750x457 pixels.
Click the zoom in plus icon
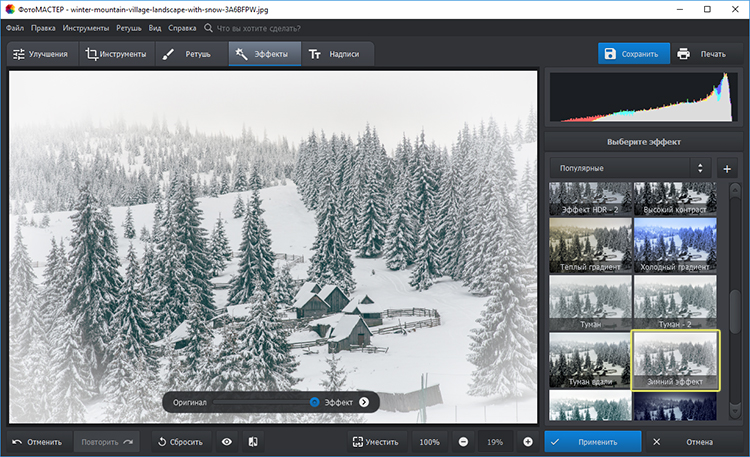click(527, 441)
